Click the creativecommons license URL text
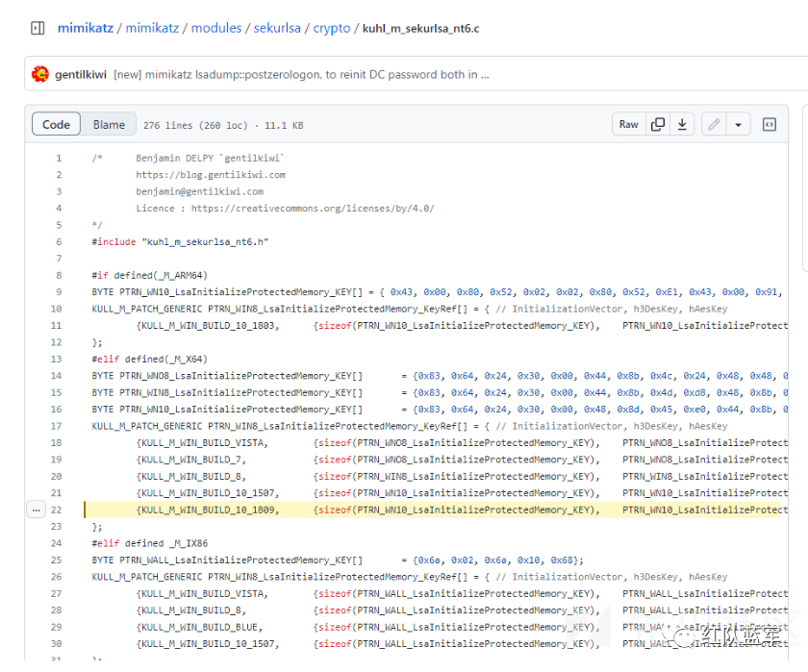808x672 pixels. click(313, 208)
